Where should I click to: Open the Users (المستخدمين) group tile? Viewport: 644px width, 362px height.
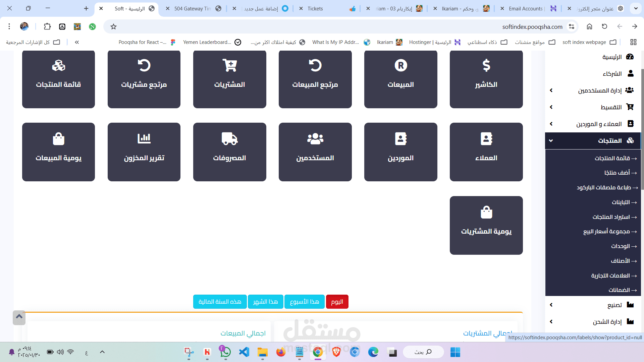pyautogui.click(x=315, y=152)
